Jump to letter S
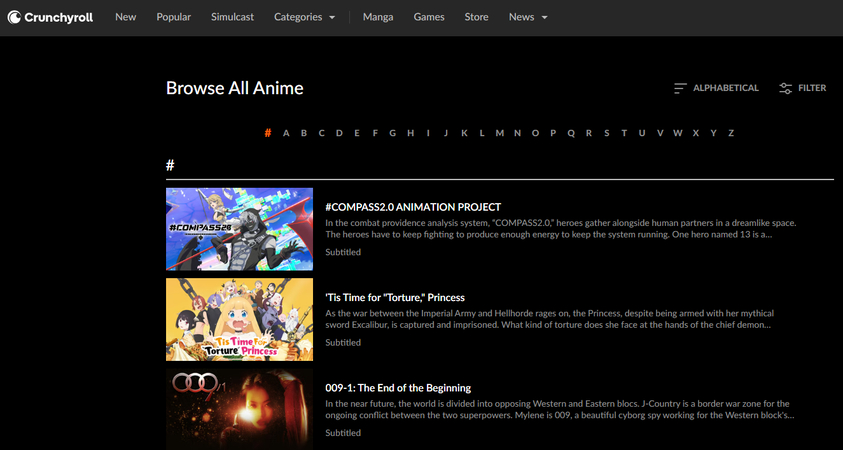The height and width of the screenshot is (450, 843). 606,133
